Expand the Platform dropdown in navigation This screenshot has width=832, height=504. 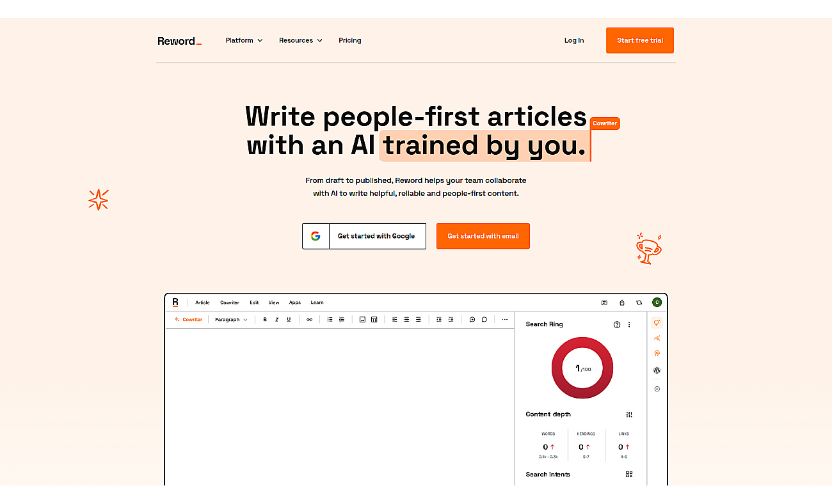244,40
